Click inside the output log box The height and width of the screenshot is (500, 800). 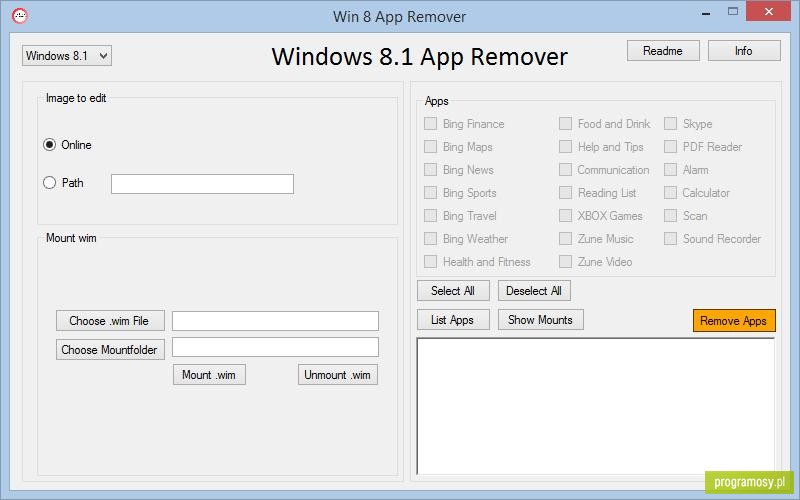click(595, 406)
